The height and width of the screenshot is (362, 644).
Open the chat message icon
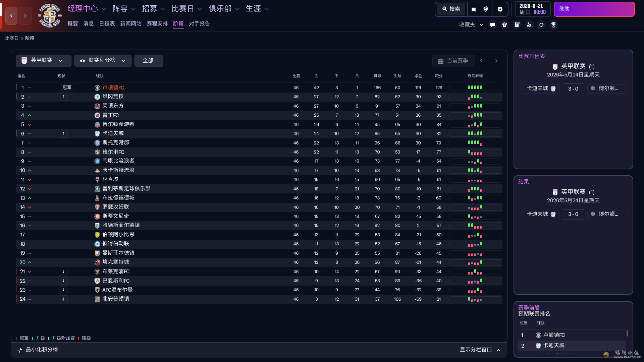(492, 24)
